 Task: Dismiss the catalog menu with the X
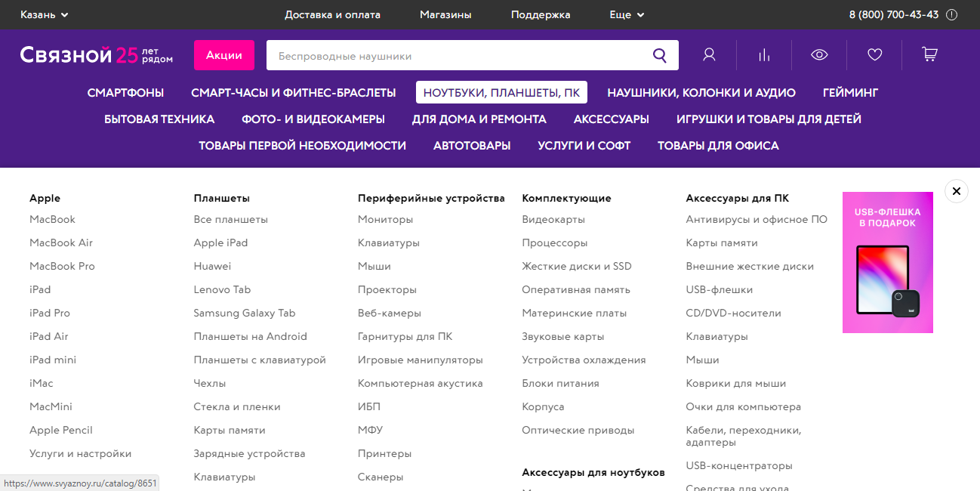(956, 191)
